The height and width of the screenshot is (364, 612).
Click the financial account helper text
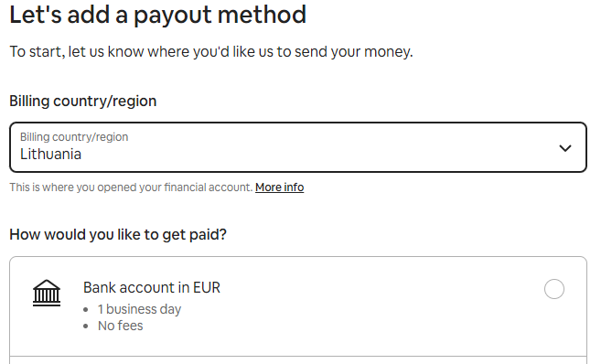tap(131, 187)
